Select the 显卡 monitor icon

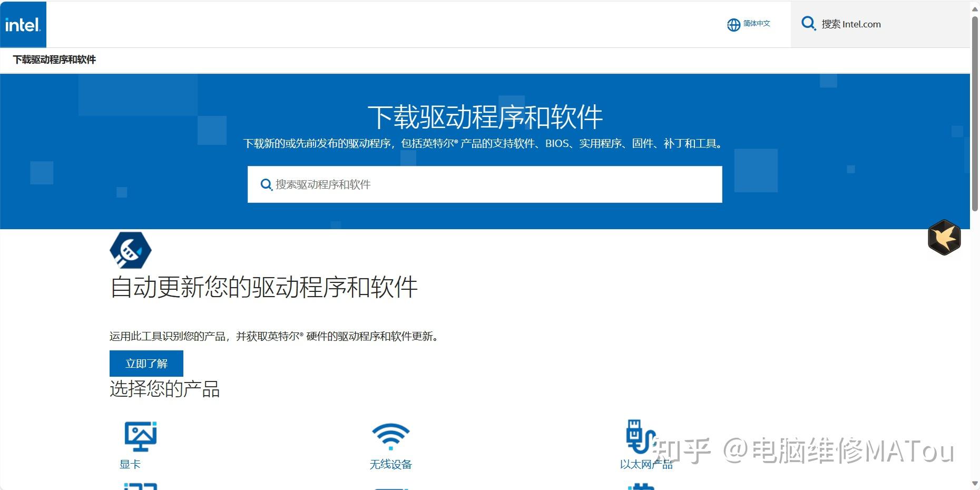point(141,436)
